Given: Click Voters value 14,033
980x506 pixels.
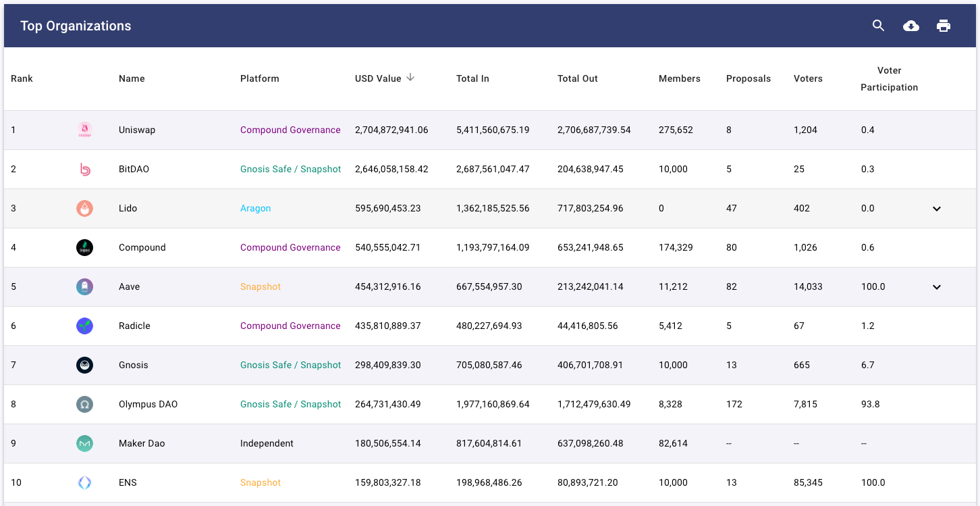Looking at the screenshot, I should click(808, 286).
